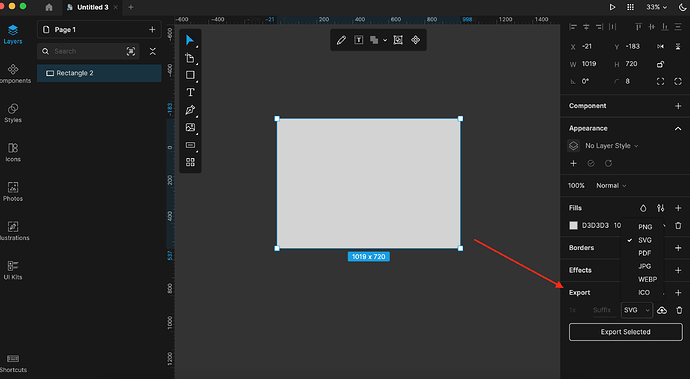Viewport: 690px width, 379px height.
Task: Align selection horizontal centers
Action: [586, 27]
